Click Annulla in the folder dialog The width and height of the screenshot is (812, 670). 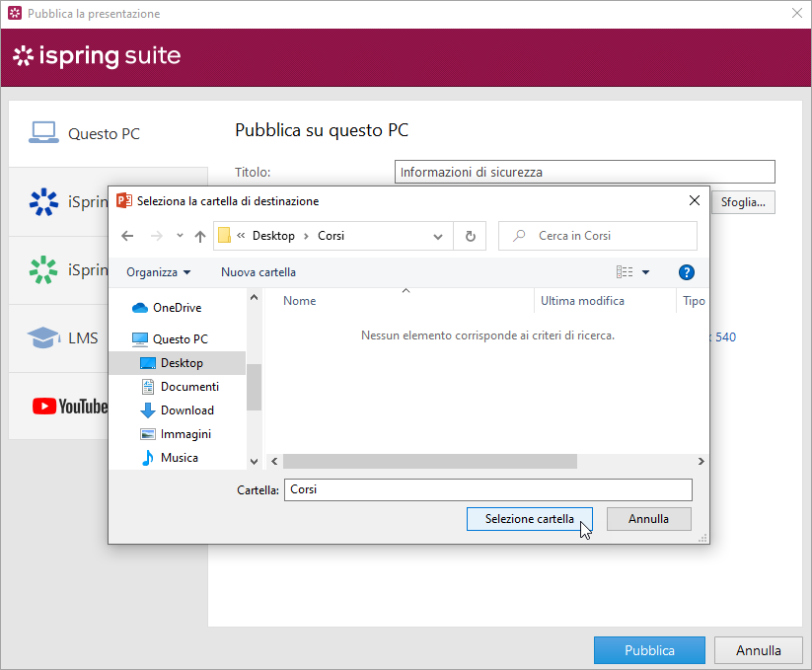(648, 519)
